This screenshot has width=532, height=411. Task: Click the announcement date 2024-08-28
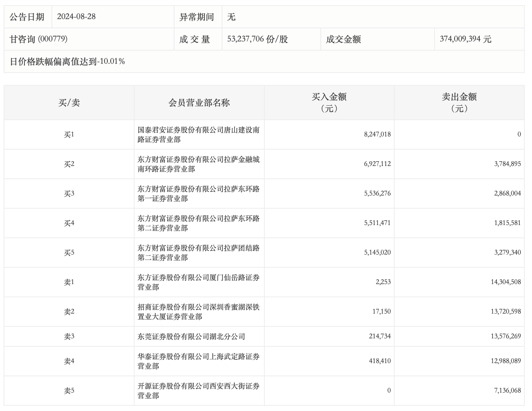pos(76,17)
